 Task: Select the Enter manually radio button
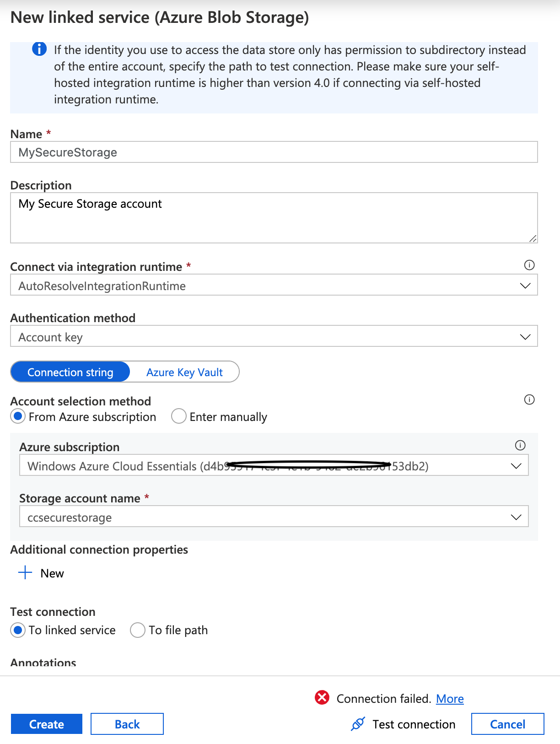coord(178,416)
